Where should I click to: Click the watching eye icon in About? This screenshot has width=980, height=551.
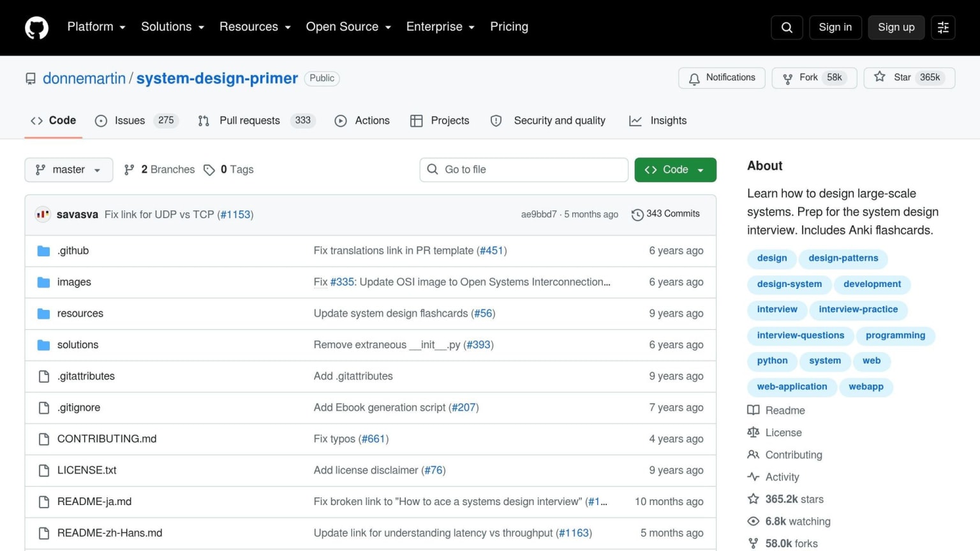754,522
